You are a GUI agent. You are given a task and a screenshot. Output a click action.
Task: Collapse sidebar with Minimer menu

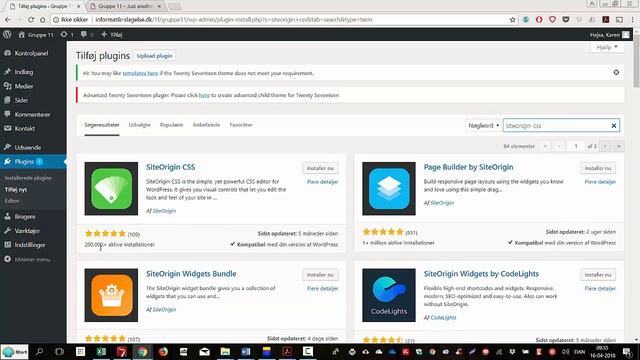click(27, 259)
